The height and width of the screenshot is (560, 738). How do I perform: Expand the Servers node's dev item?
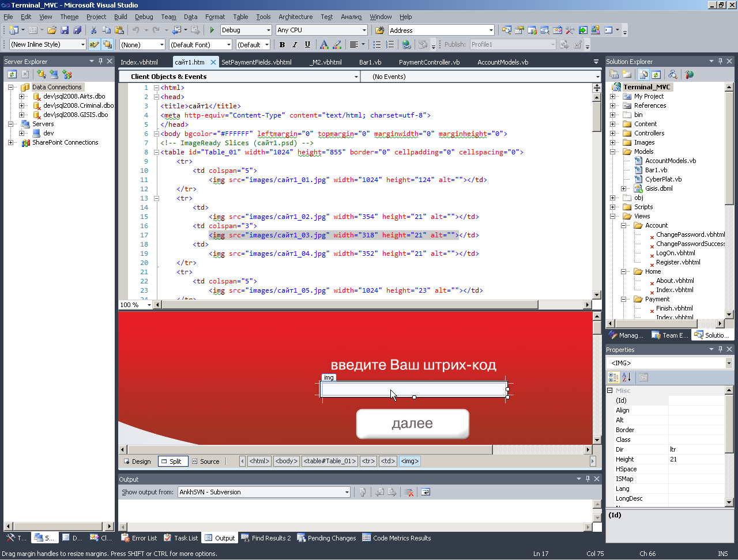tap(22, 133)
